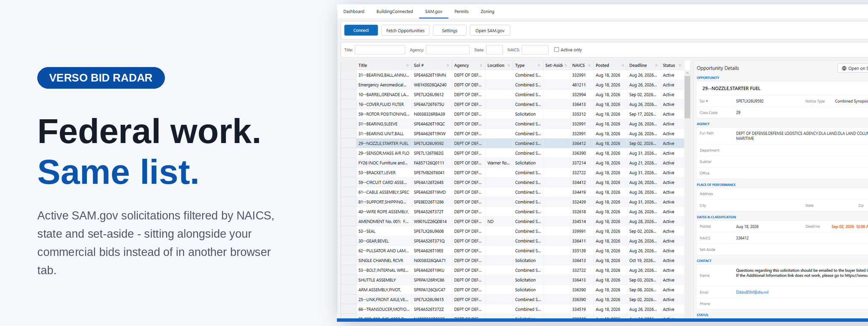The image size is (868, 326).
Task: Select the 10--BARREL,GRENADE LA... row title
Action: point(384,95)
